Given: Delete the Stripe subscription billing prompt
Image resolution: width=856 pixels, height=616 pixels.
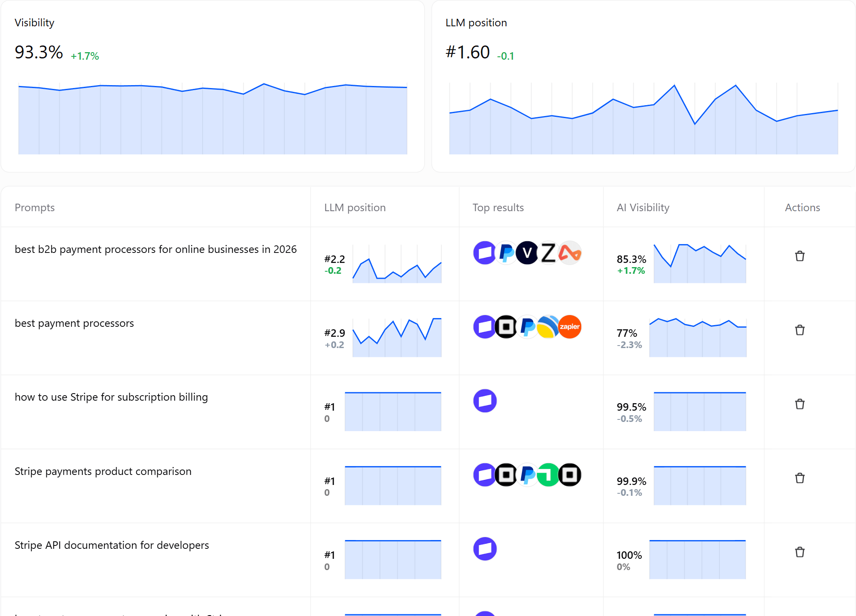Looking at the screenshot, I should coord(800,404).
